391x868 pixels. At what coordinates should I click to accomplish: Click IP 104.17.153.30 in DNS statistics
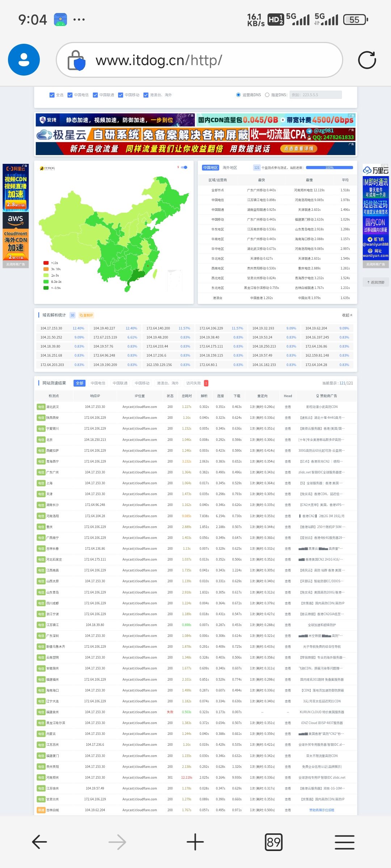click(x=51, y=328)
